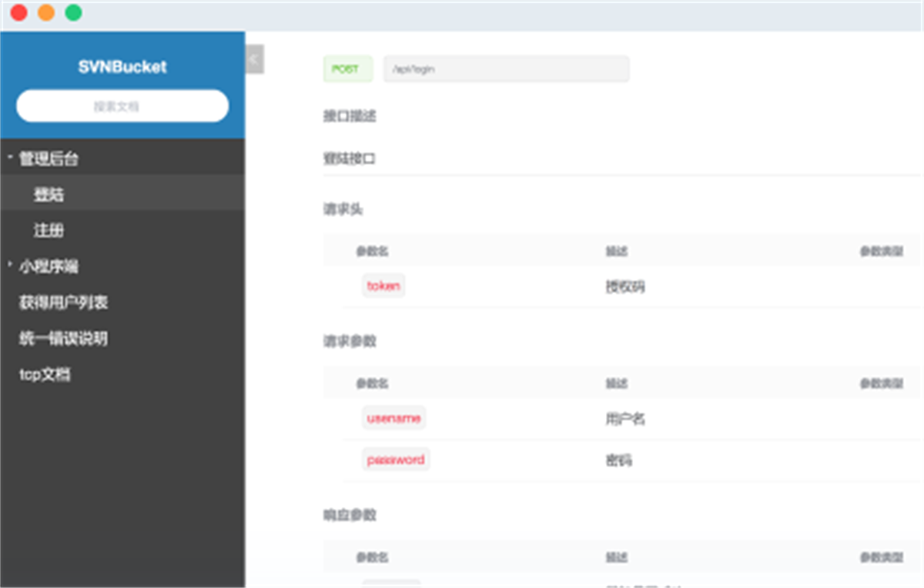Click the SVNBucket title

[122, 67]
